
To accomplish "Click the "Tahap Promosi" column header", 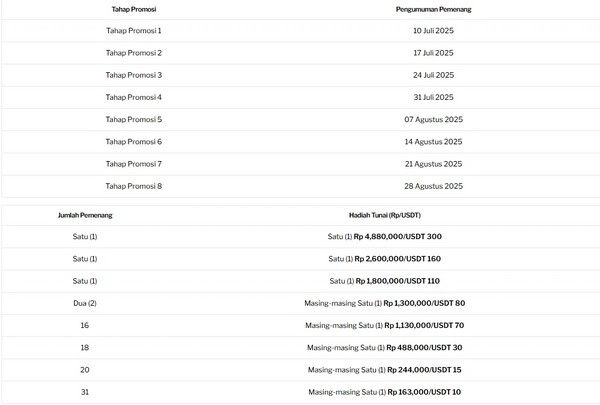I will tap(133, 9).
